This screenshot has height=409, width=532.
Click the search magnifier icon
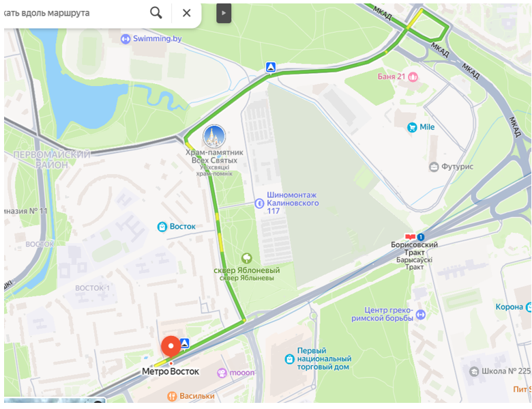[156, 13]
